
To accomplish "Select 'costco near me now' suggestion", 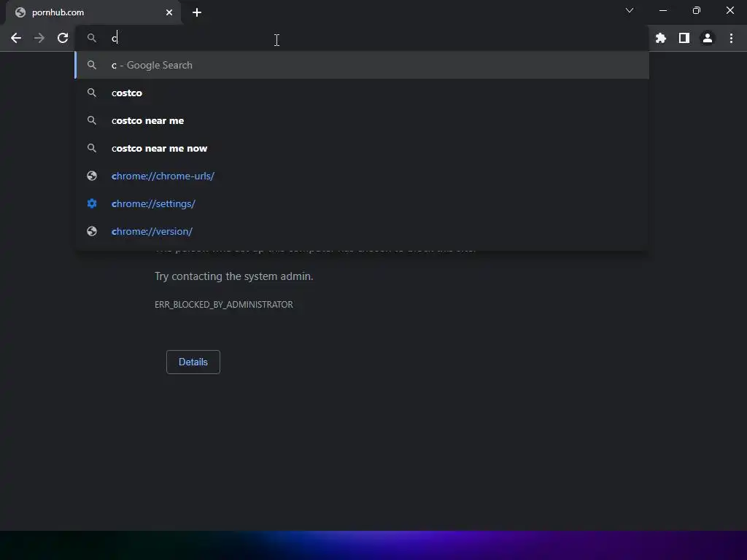I will point(362,148).
